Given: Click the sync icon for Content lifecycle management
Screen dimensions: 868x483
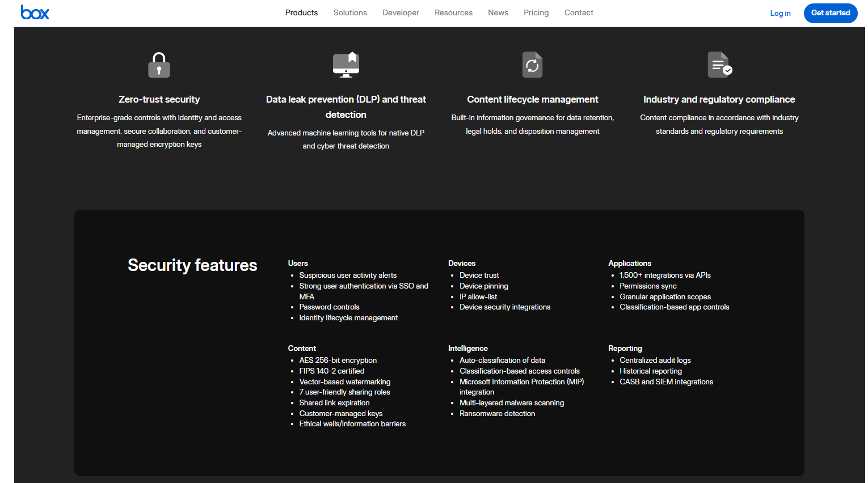Looking at the screenshot, I should click(532, 64).
